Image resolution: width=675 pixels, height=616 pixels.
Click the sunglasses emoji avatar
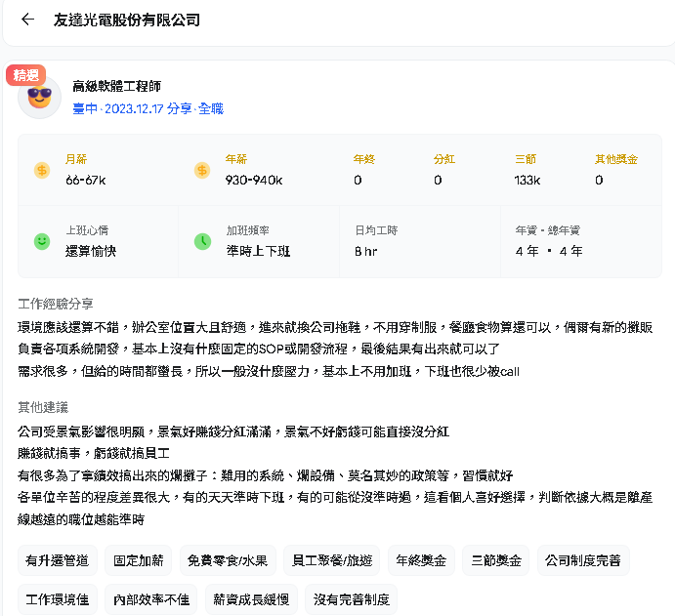click(39, 98)
